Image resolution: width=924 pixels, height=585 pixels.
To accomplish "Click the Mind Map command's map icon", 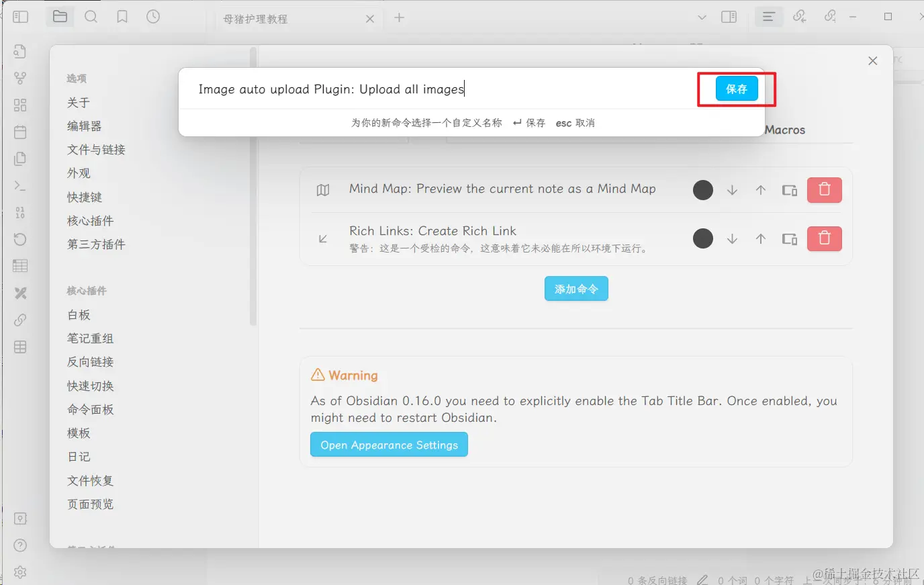I will click(x=323, y=190).
